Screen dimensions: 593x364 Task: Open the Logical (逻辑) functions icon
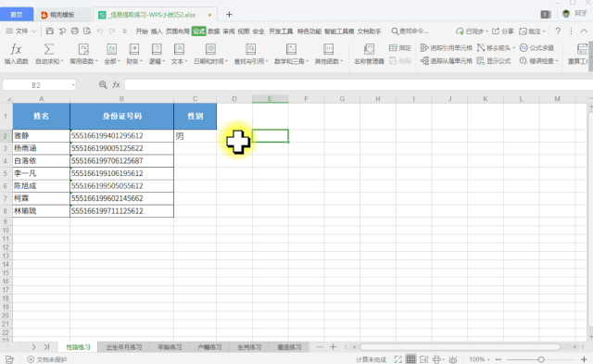(x=157, y=49)
